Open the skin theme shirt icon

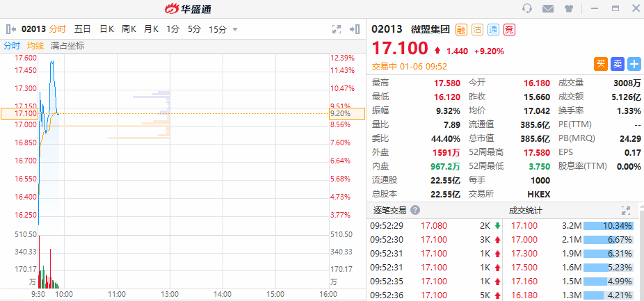(569, 8)
